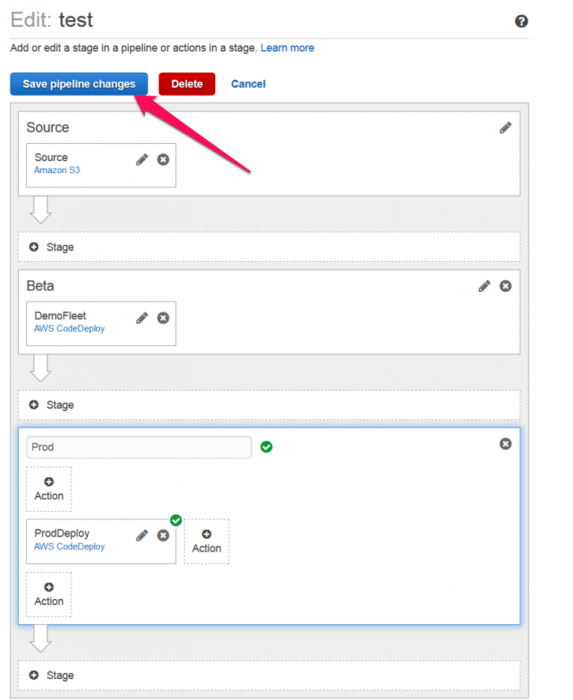Edit the ProdDeploy action
The image size is (573, 700).
142,535
